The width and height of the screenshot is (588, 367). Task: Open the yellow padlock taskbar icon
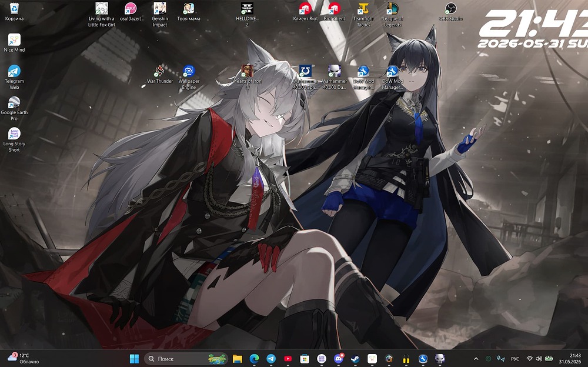click(406, 359)
